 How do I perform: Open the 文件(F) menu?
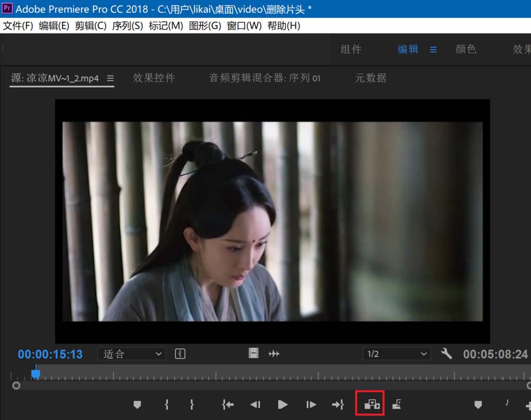coord(18,25)
